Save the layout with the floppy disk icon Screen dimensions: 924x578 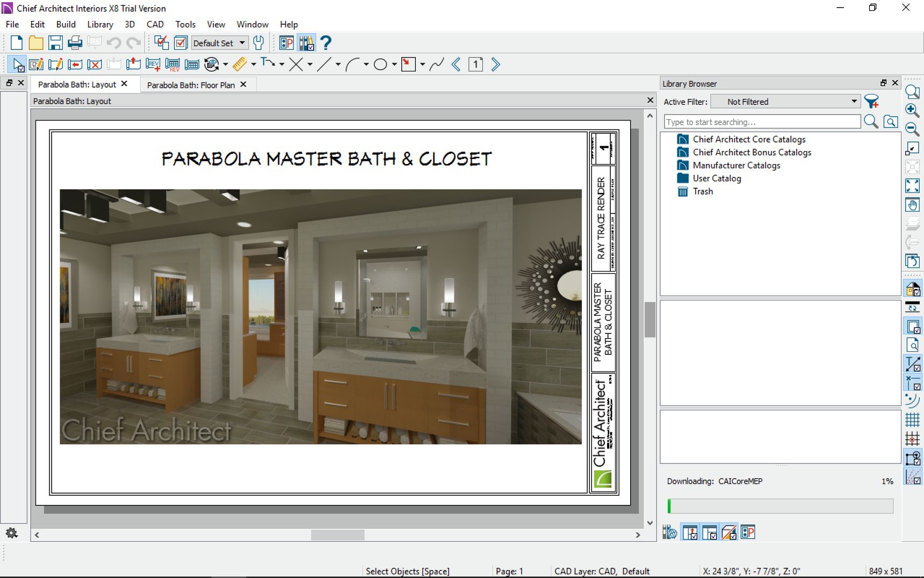tap(55, 43)
